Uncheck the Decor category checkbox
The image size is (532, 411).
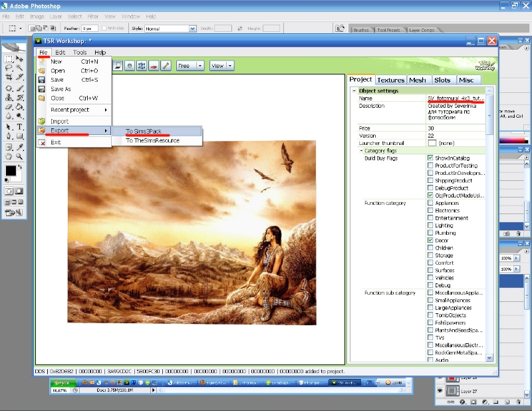coord(430,240)
